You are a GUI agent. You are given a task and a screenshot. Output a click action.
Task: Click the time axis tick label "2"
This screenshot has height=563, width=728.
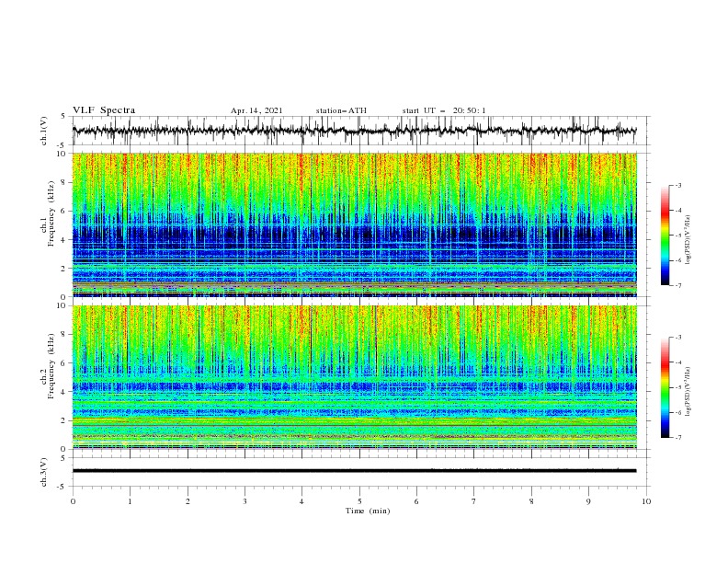(188, 501)
